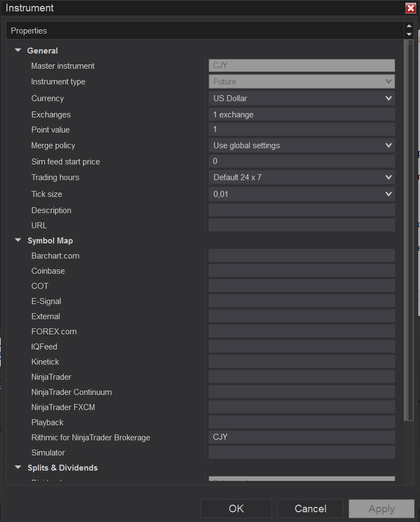Screen dimensions: 420x522
Task: Collapse the General section triangle
Action: tap(18, 50)
